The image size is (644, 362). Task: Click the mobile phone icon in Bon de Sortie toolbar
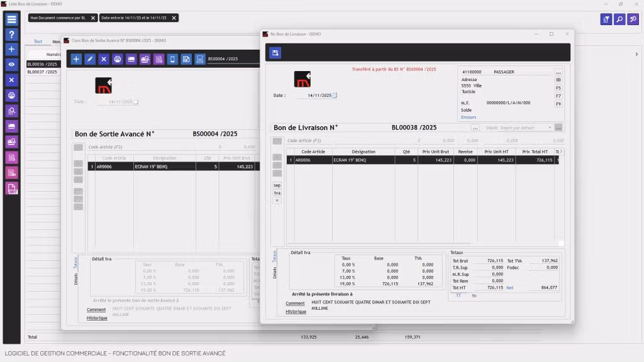pyautogui.click(x=172, y=59)
